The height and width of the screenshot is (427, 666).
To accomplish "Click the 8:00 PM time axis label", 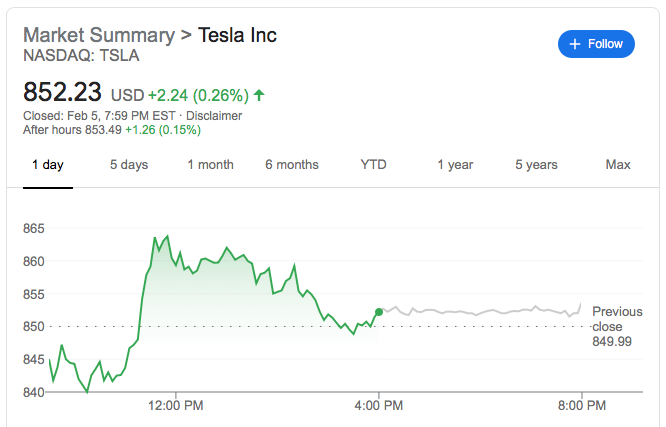I will point(581,405).
